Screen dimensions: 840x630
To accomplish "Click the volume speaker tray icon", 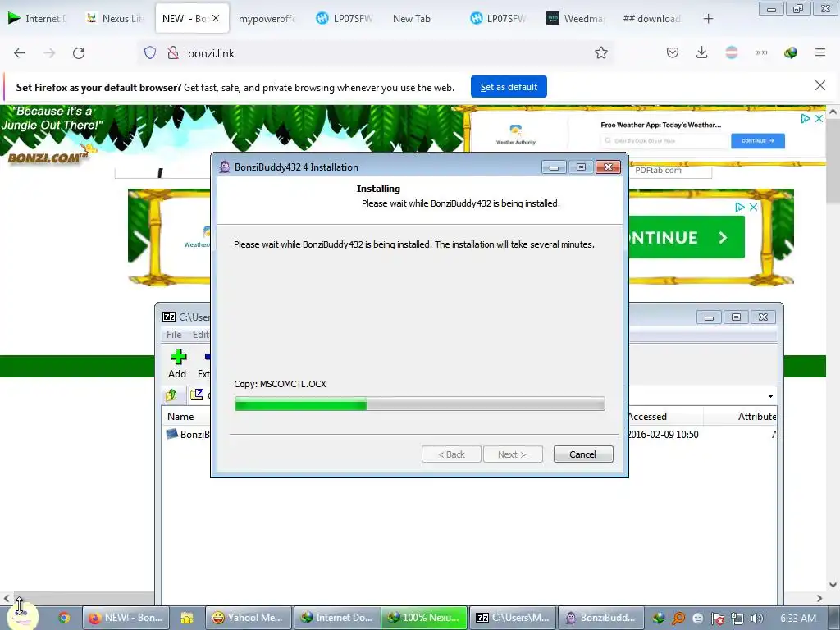I will (757, 619).
